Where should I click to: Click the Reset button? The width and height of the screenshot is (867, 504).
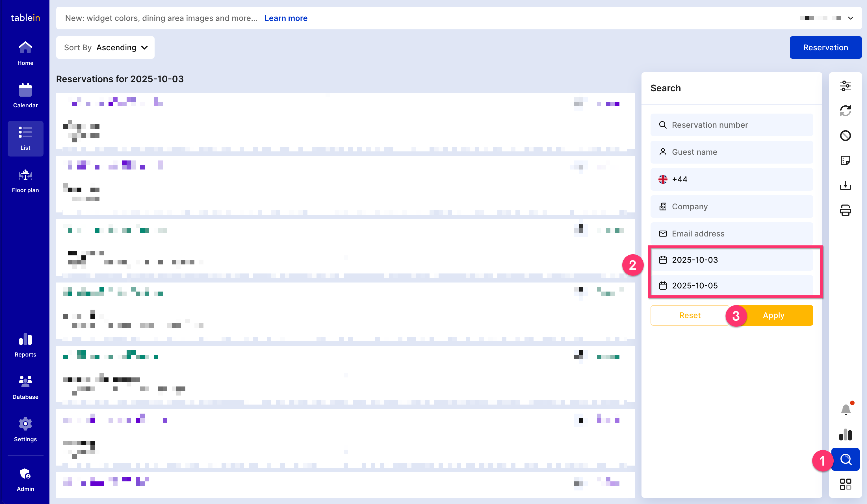690,316
